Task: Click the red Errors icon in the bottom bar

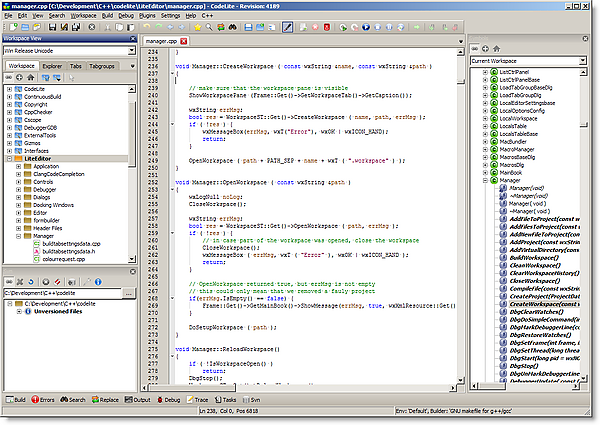Action: 36,398
